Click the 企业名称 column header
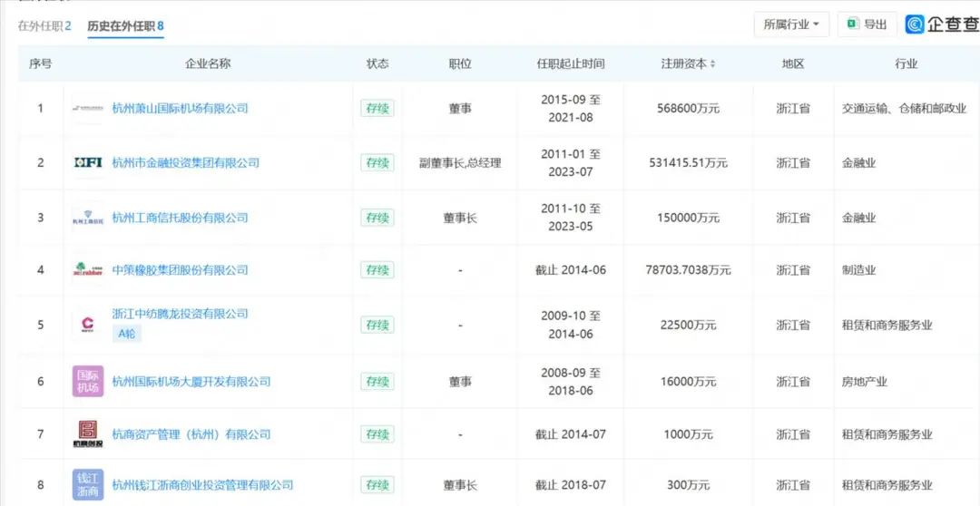This screenshot has width=980, height=506. [x=208, y=63]
